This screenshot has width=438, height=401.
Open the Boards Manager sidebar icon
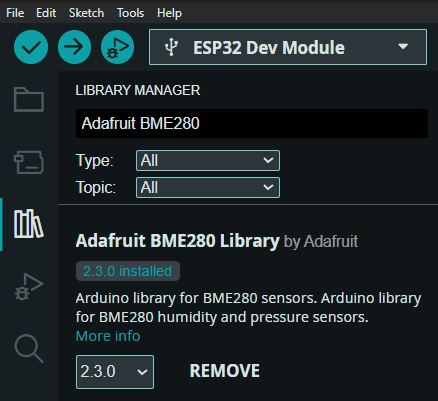[29, 162]
